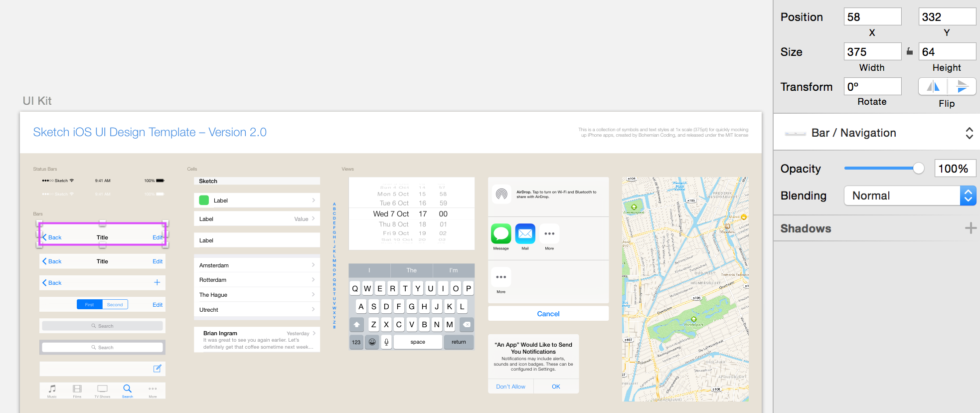Screen dimensions: 980x413
Task: Click the Mail share icon
Action: tap(525, 233)
